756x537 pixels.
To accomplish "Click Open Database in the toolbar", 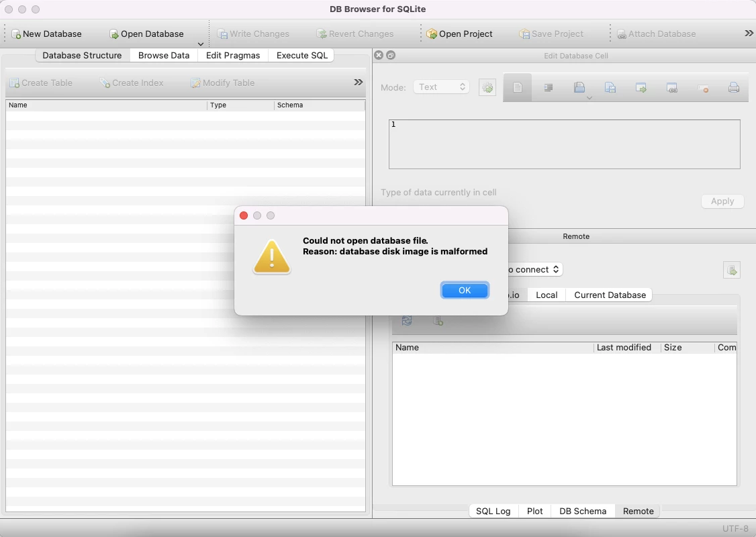I will tap(146, 34).
